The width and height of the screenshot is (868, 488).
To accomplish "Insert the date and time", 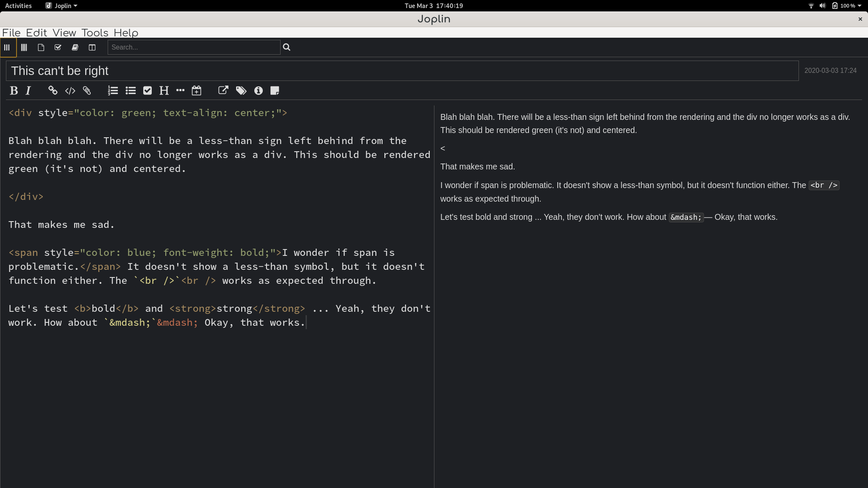I will (197, 91).
